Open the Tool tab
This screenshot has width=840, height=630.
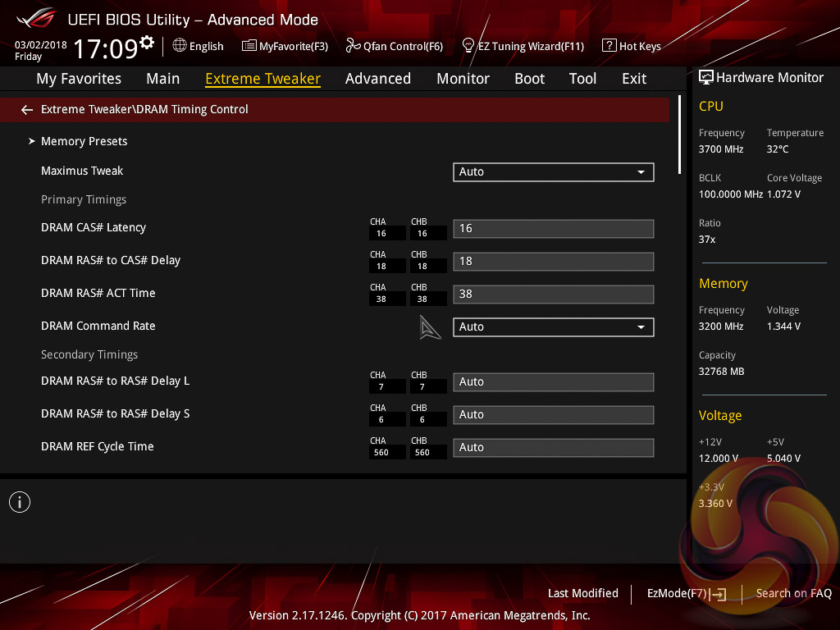coord(582,79)
